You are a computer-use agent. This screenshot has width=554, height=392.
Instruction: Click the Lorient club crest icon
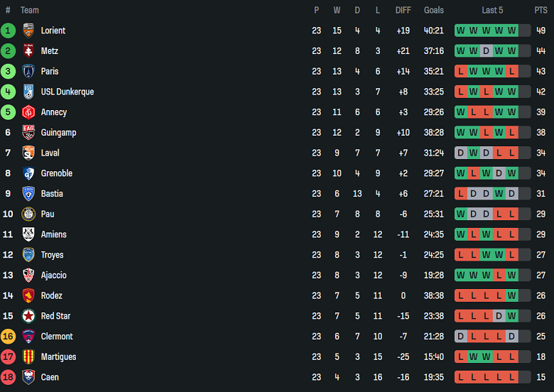(28, 31)
